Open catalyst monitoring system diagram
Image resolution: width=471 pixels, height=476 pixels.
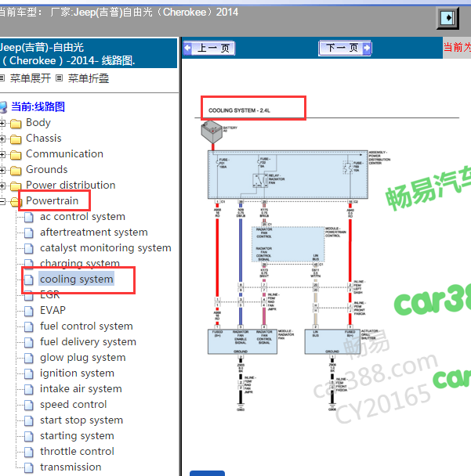(x=106, y=248)
